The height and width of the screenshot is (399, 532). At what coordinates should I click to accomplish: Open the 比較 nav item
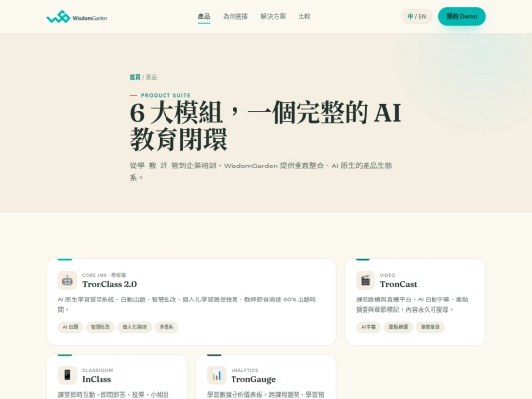tap(304, 17)
